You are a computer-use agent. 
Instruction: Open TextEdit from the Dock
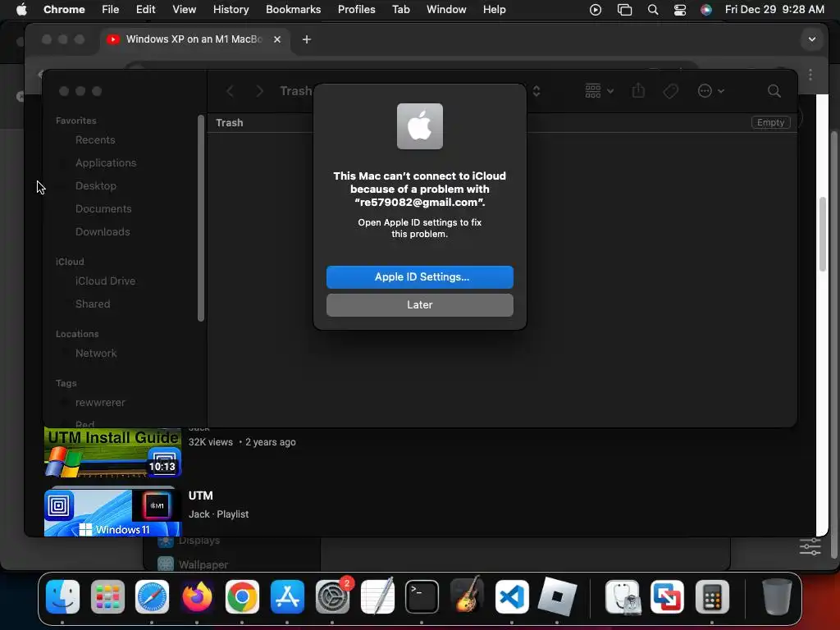tap(377, 596)
